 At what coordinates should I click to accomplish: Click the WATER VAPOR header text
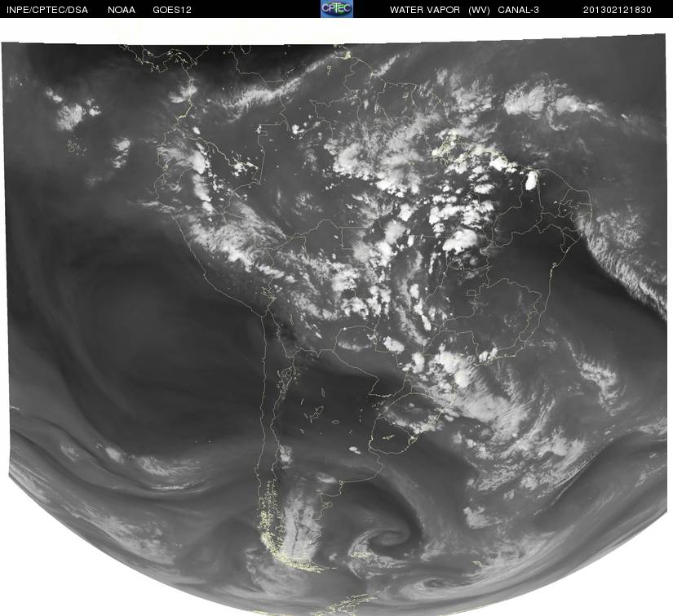coord(425,10)
